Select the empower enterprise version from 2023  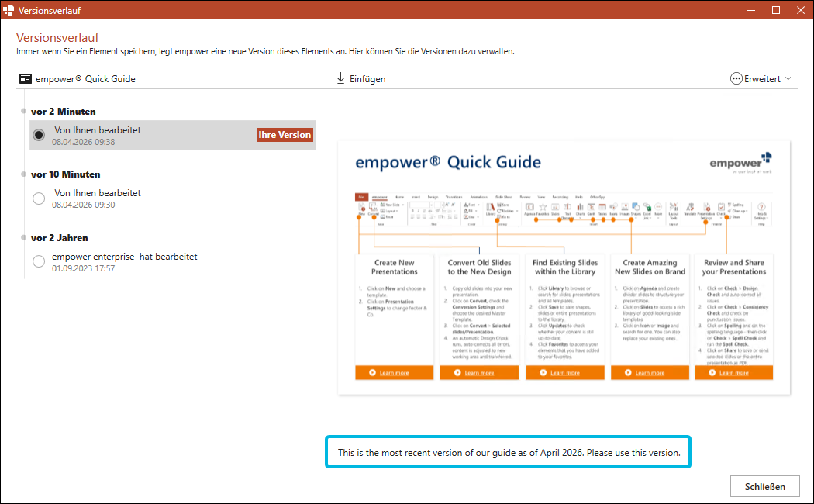[x=39, y=261]
